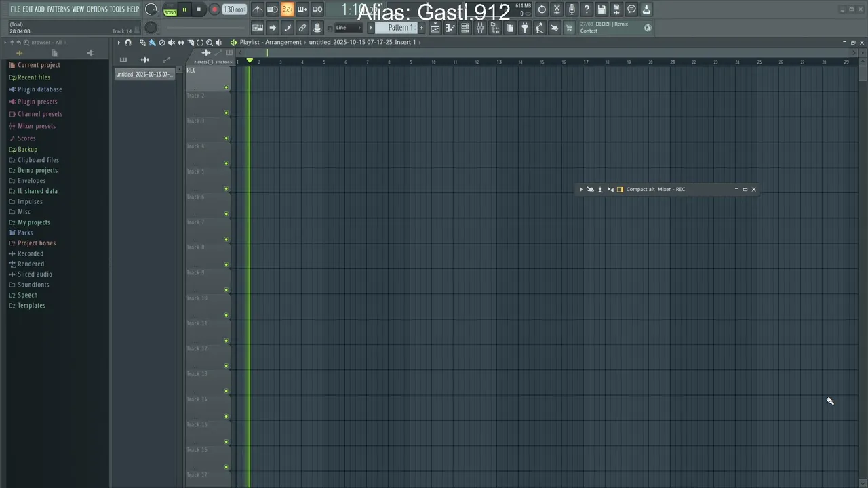Open the OPTIONS menu
Viewport: 868px width, 488px height.
tap(97, 9)
